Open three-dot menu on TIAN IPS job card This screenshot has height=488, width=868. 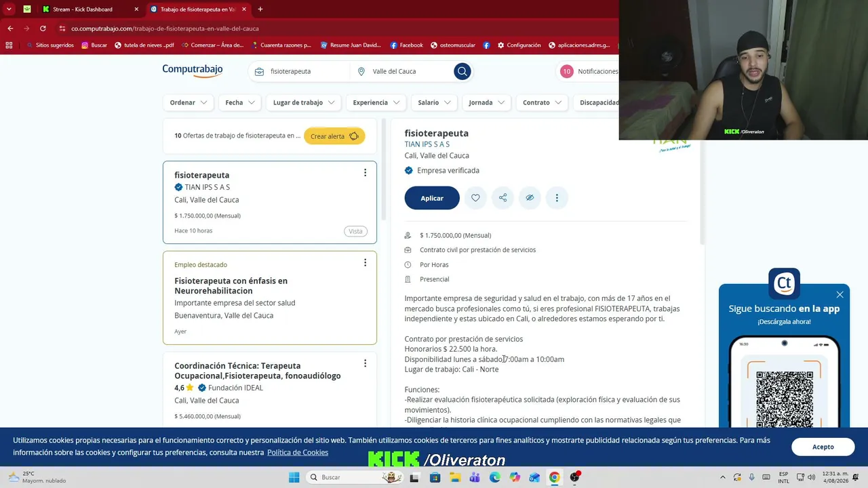coord(365,173)
